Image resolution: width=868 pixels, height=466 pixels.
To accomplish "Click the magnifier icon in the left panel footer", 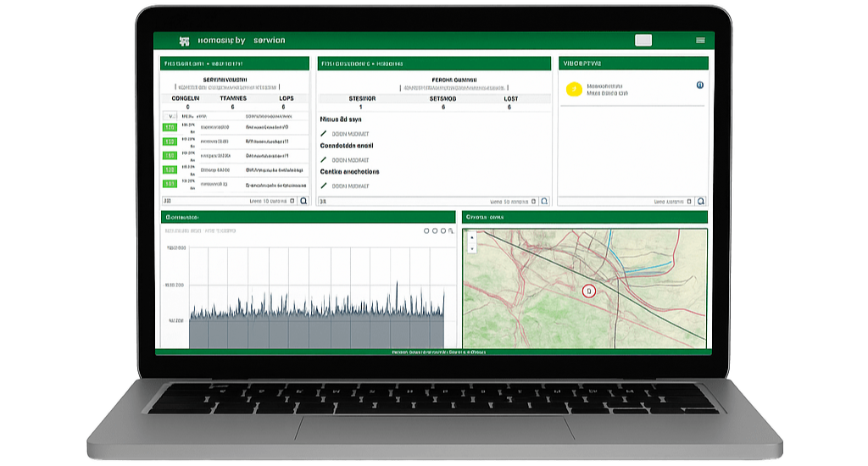I will tap(303, 202).
